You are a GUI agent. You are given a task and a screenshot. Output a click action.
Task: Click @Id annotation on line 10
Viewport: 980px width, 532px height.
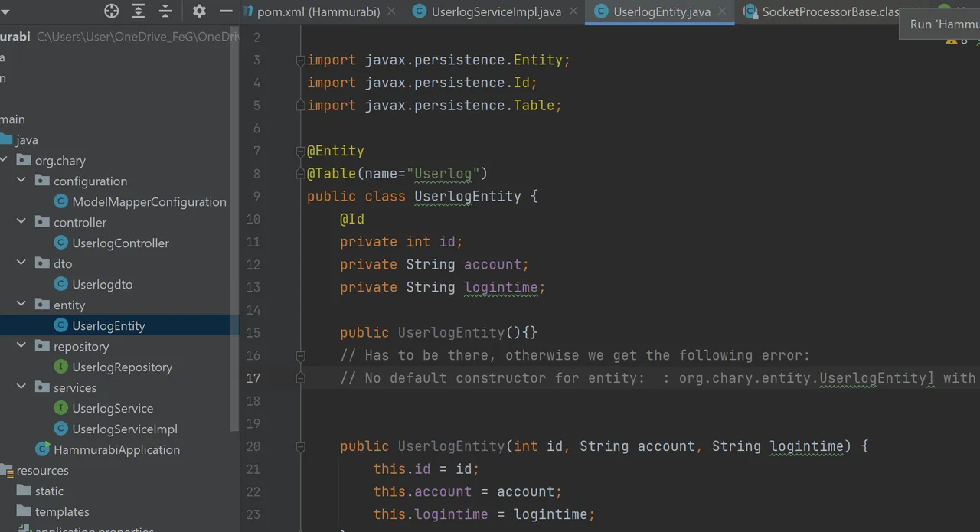tap(352, 219)
